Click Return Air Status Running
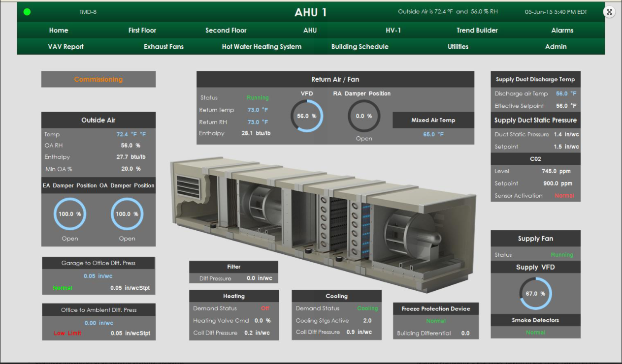Image resolution: width=622 pixels, height=364 pixels. 258,98
